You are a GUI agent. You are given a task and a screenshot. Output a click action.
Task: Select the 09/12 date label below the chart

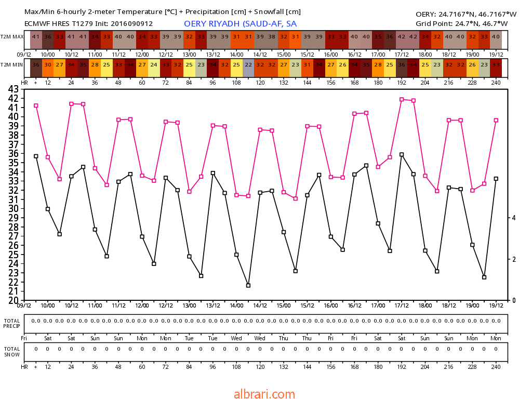coord(24,305)
